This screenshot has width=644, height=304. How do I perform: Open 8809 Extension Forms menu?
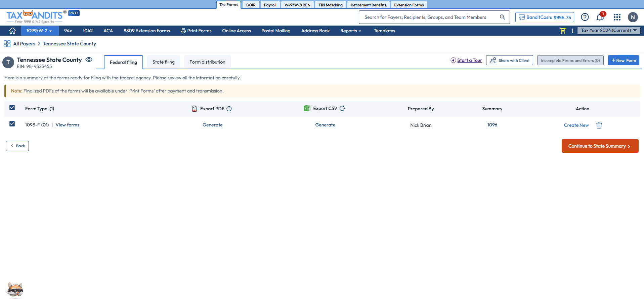click(x=147, y=31)
